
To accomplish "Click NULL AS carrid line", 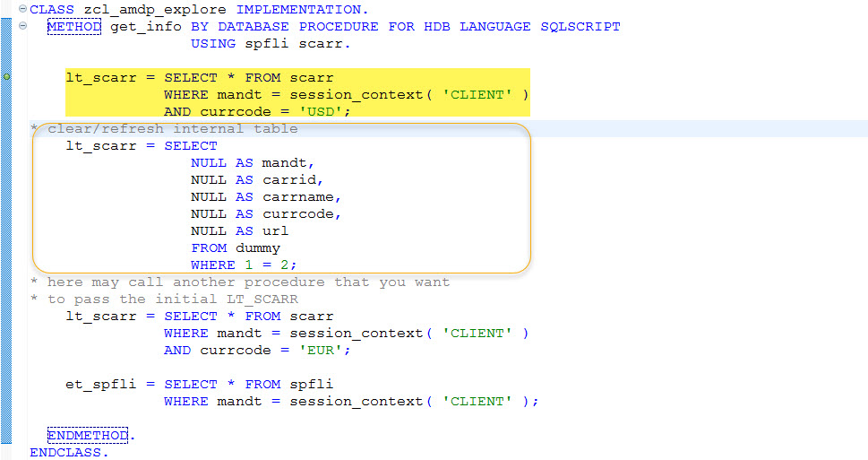I will click(x=257, y=180).
